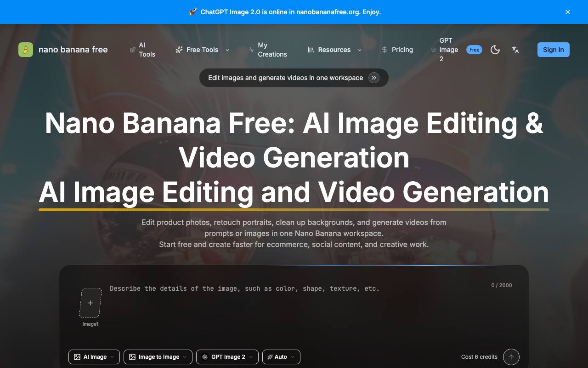Open the AI Image type dropdown

pyautogui.click(x=94, y=357)
